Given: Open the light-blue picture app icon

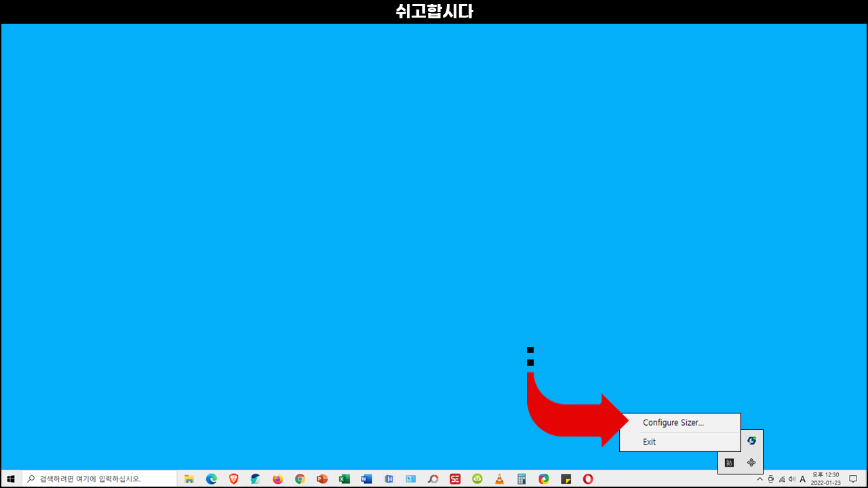Looking at the screenshot, I should (x=411, y=479).
